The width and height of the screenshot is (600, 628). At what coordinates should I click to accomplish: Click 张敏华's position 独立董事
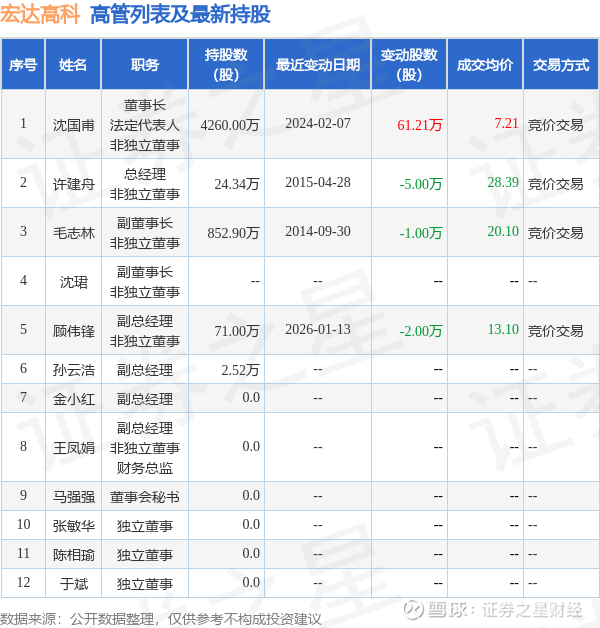pyautogui.click(x=145, y=526)
